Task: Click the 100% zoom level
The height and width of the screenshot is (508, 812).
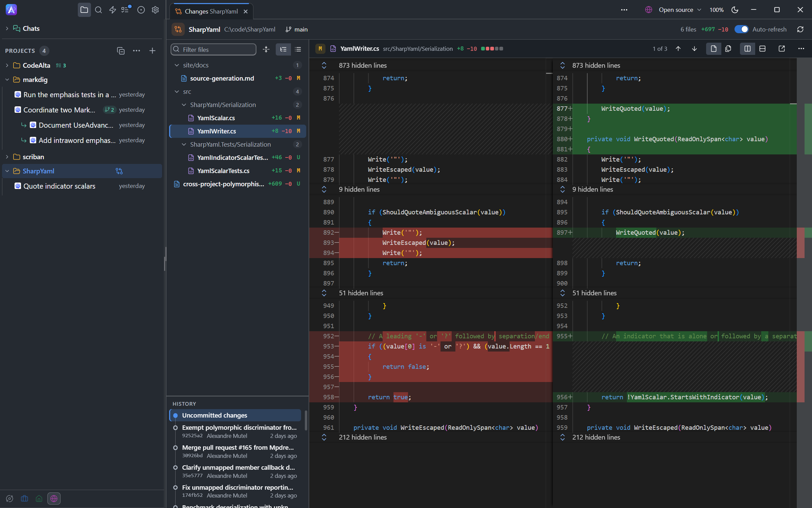Action: (716, 10)
